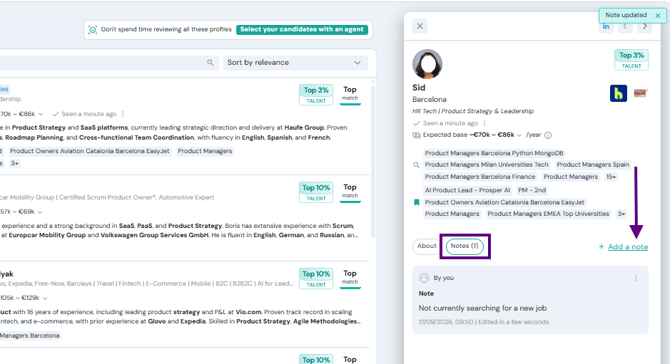
Task: Switch to the Notes (1) tab
Action: coord(464,246)
